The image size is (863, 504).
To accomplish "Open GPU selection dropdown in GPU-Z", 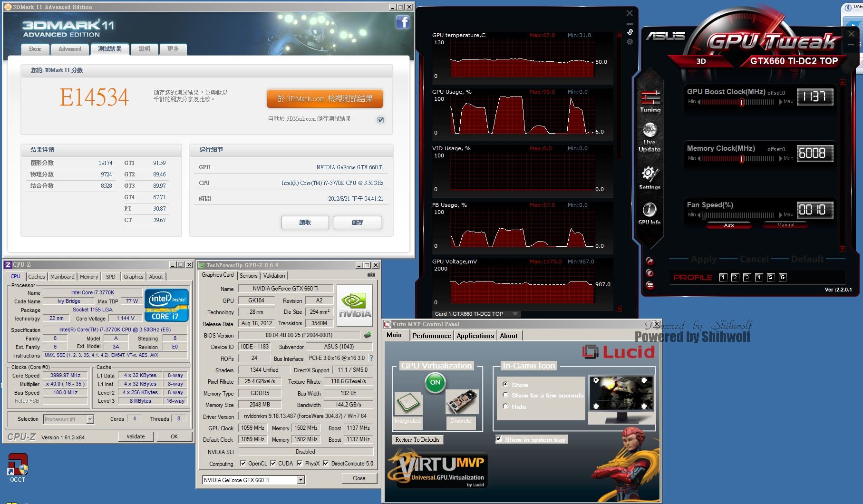I will click(301, 480).
